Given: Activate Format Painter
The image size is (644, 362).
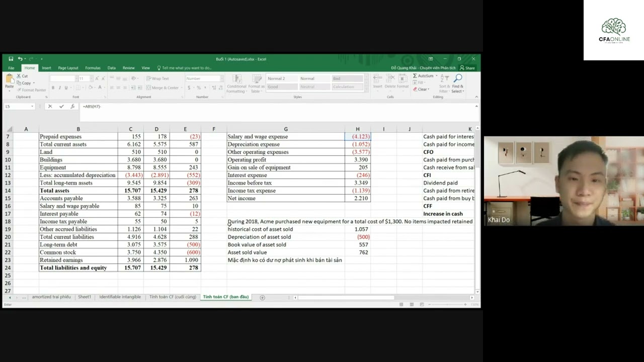Looking at the screenshot, I should [x=31, y=90].
